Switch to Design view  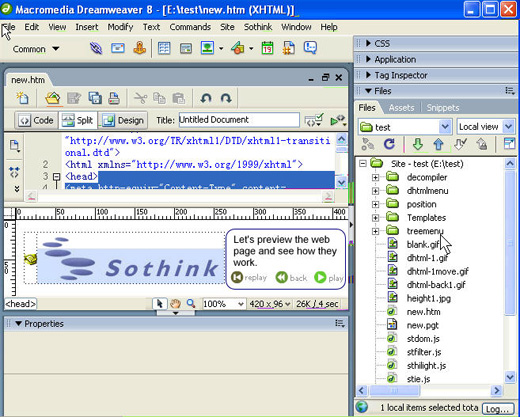click(123, 120)
